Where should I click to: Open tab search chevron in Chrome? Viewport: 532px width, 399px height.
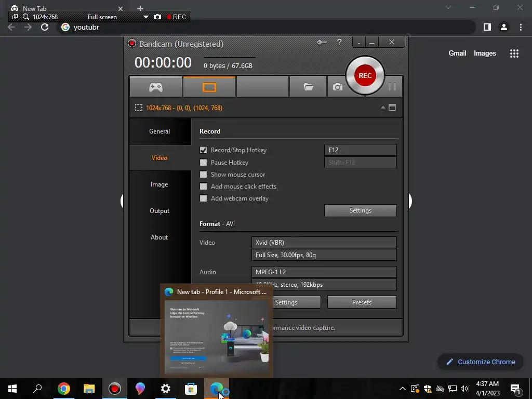click(x=448, y=7)
